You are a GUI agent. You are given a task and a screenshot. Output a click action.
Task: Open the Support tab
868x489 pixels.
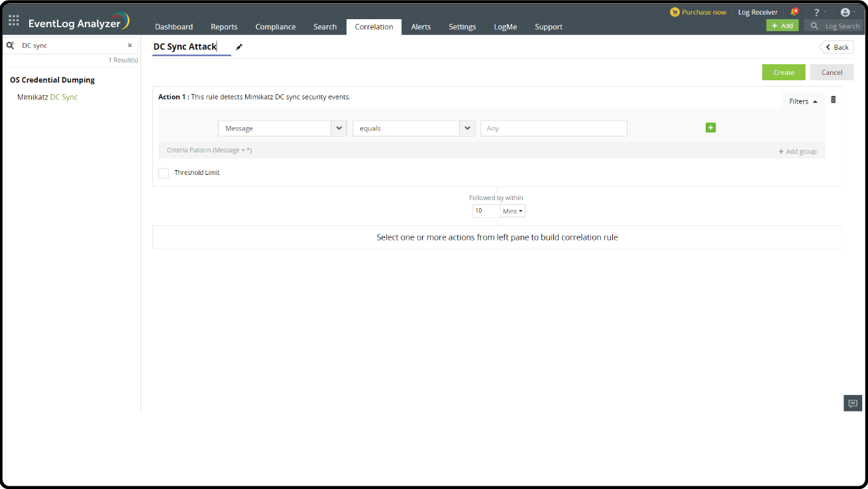click(x=549, y=27)
